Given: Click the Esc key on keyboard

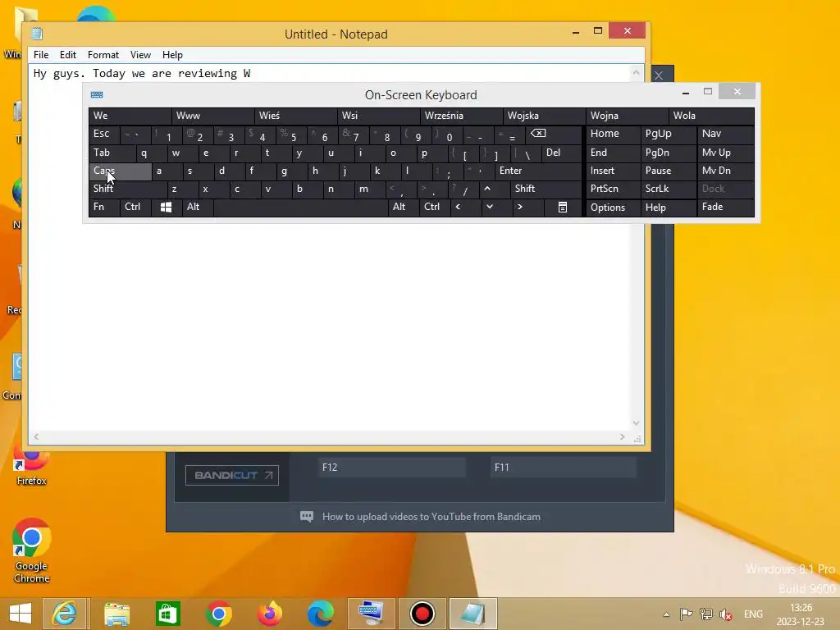Looking at the screenshot, I should (104, 134).
